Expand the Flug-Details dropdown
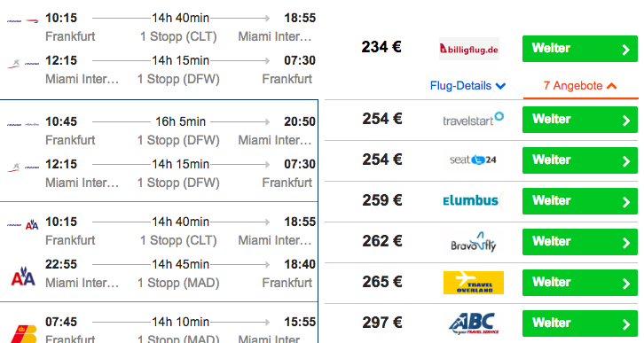Viewport: 644px width, 343px height. click(x=467, y=86)
